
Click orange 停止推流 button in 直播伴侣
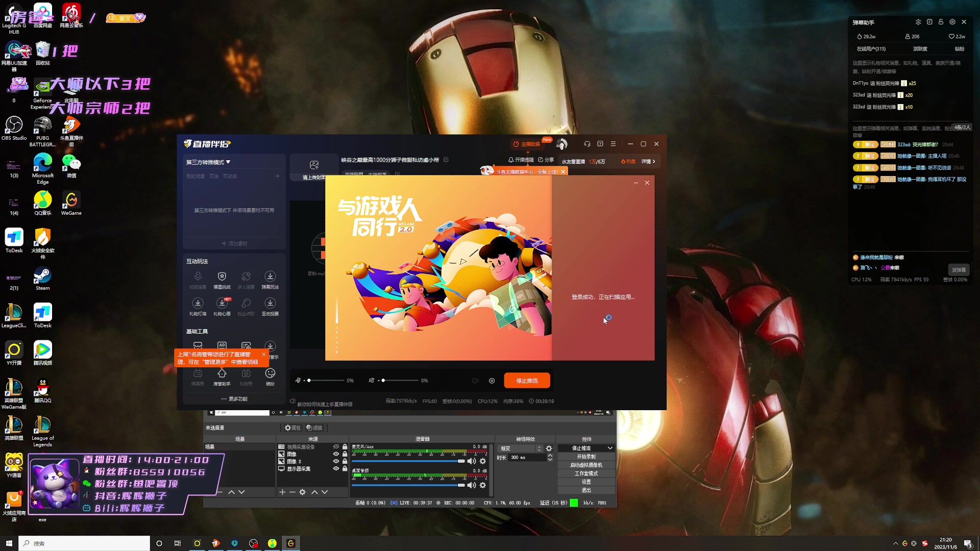(x=527, y=381)
